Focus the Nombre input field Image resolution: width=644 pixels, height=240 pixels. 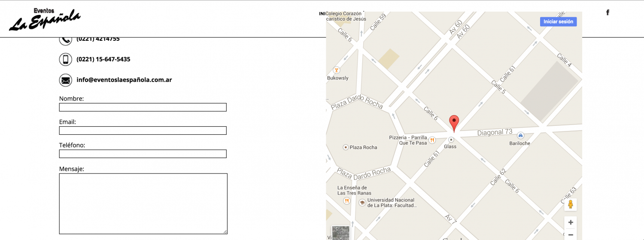pos(143,107)
